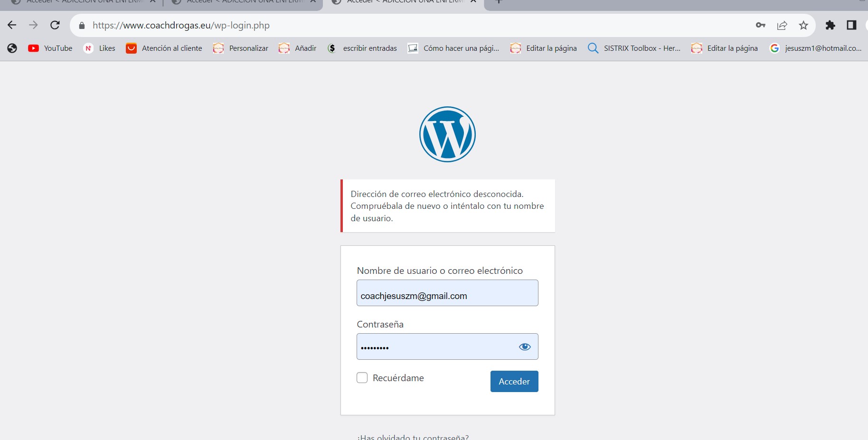868x440 pixels.
Task: Open the saved passwords key icon
Action: coord(761,25)
